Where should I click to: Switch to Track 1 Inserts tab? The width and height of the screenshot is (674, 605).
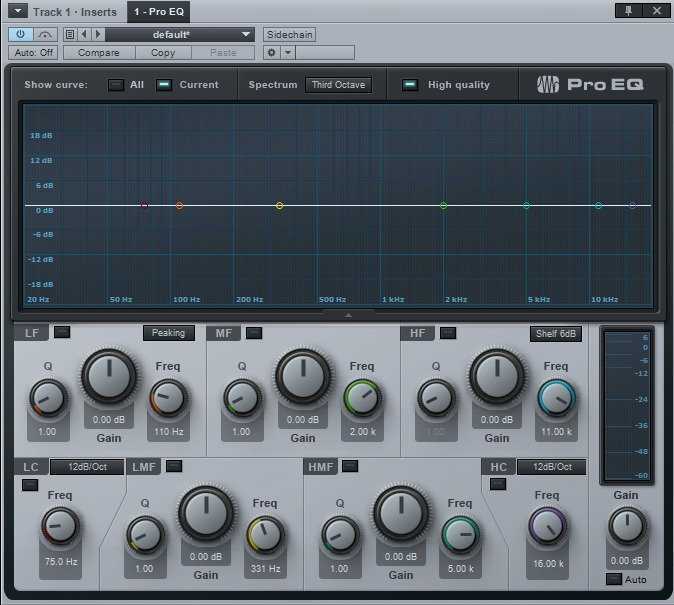[75, 12]
